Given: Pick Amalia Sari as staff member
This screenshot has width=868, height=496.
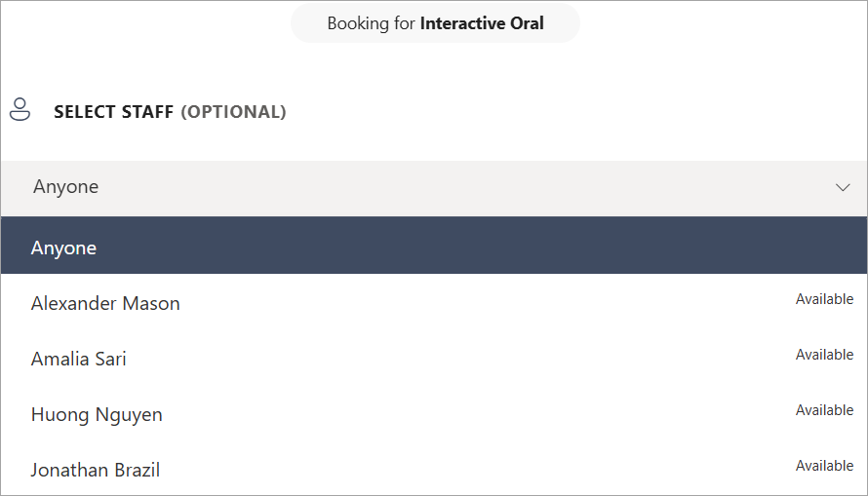Looking at the screenshot, I should pos(79,359).
